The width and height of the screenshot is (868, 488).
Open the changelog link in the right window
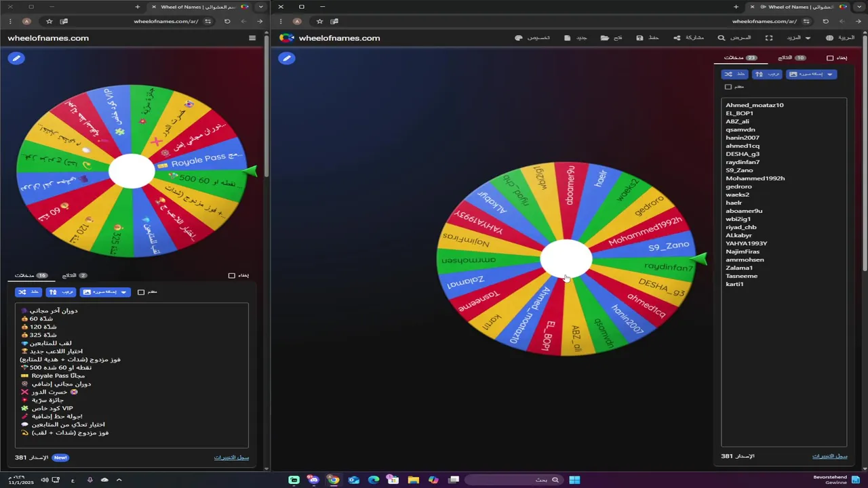830,456
